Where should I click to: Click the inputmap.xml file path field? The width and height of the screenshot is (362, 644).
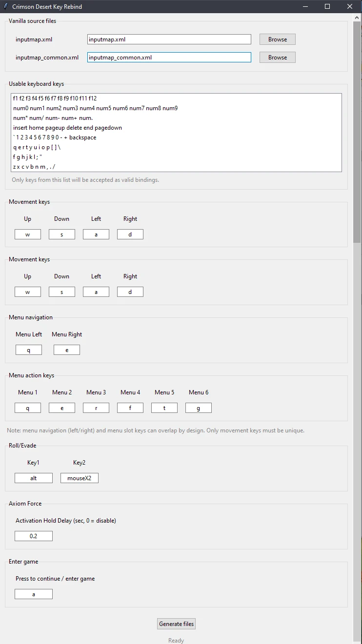pos(169,39)
